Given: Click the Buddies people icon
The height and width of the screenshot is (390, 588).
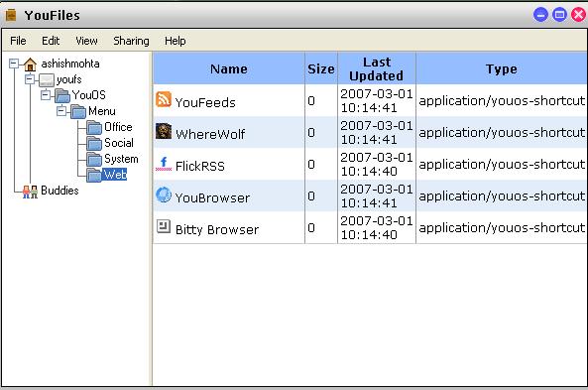Looking at the screenshot, I should 30,192.
